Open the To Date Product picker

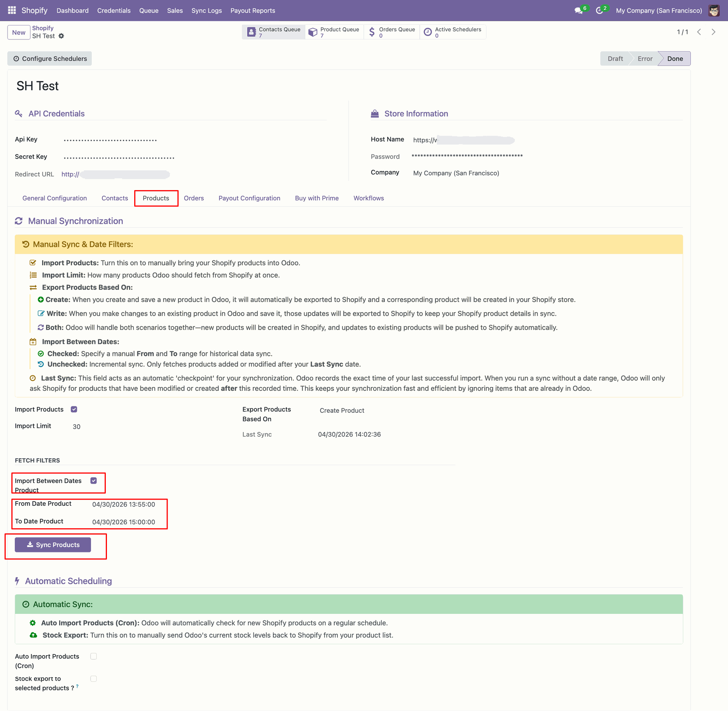pyautogui.click(x=124, y=522)
